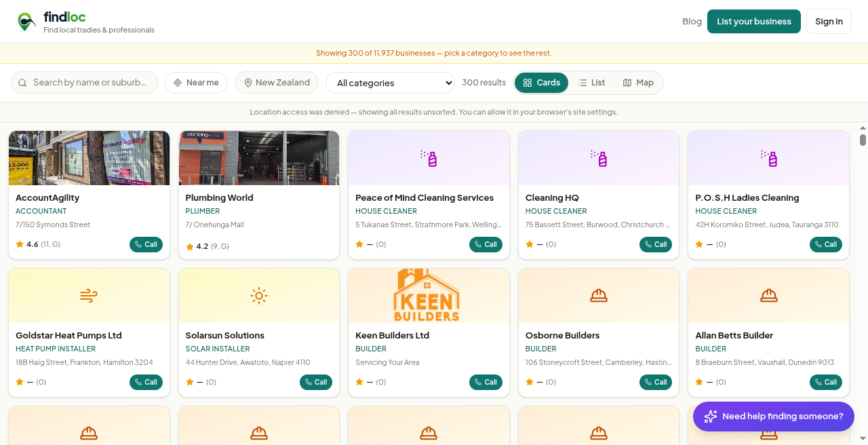The image size is (868, 445).
Task: Click the Sign in button
Action: 829,22
